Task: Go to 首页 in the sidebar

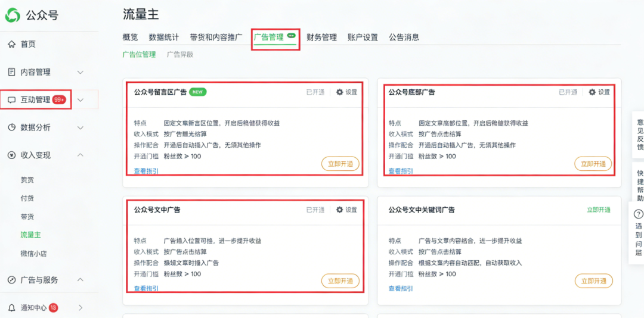Action: [28, 44]
